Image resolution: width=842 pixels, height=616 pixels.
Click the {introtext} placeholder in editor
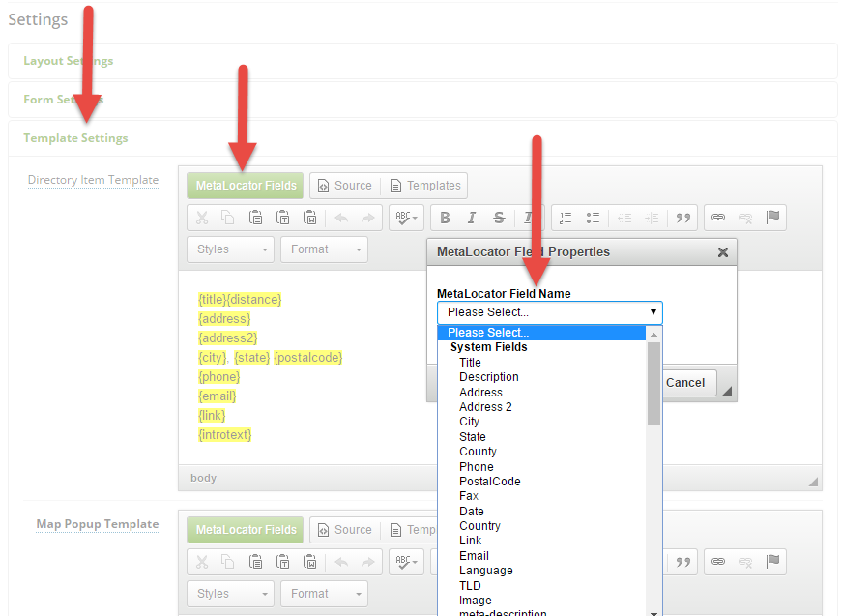(x=224, y=435)
